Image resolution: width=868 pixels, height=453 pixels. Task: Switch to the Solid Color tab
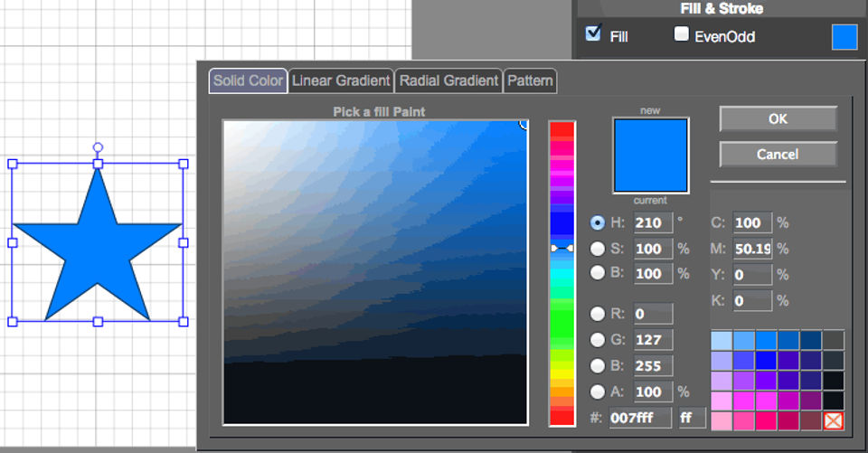point(248,80)
